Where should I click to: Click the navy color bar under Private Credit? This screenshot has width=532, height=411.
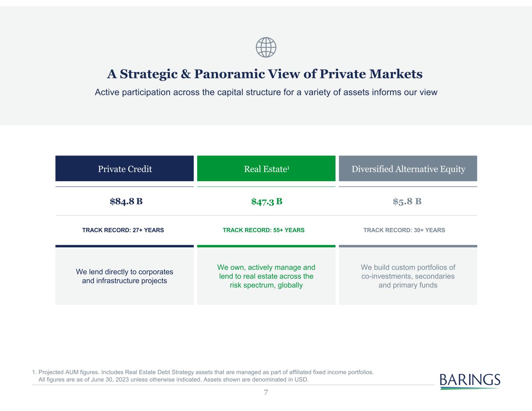(x=124, y=246)
